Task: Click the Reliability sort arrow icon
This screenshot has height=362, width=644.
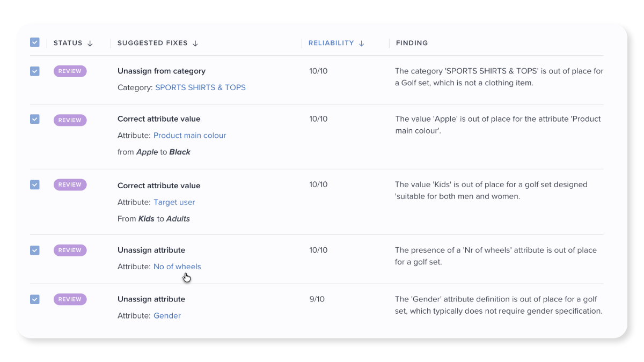Action: point(362,43)
